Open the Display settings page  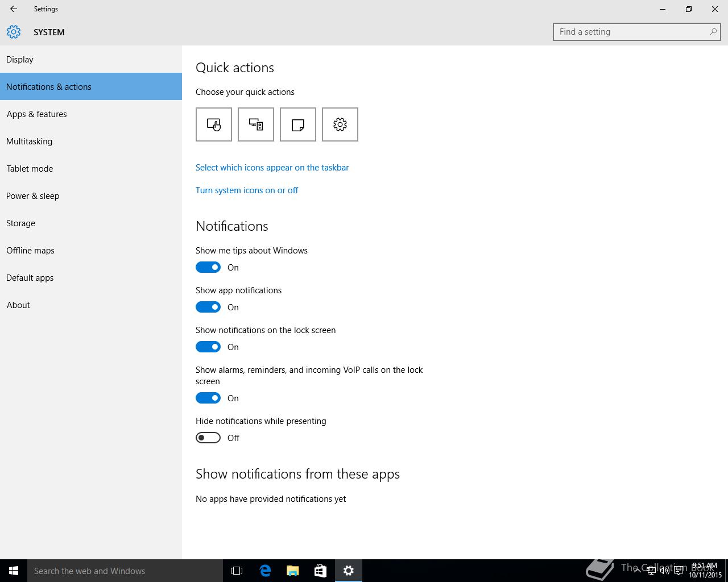20,60
